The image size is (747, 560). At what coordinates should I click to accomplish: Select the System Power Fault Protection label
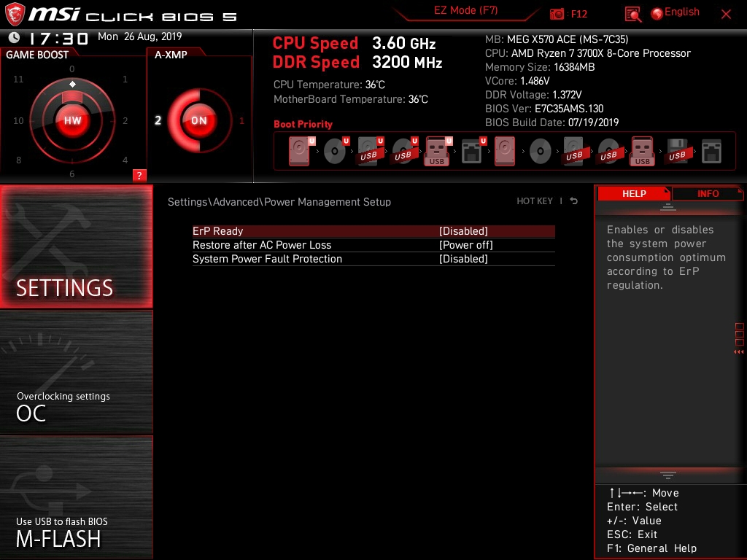point(267,259)
